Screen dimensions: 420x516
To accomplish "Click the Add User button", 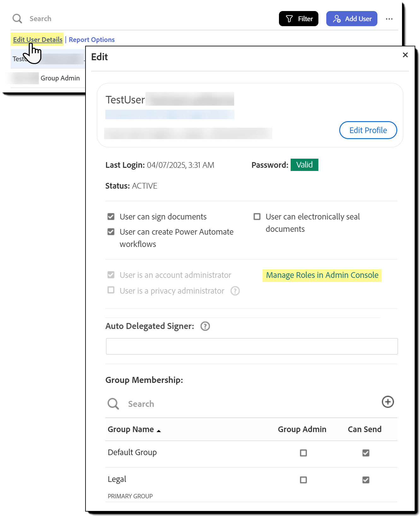I will [x=352, y=19].
